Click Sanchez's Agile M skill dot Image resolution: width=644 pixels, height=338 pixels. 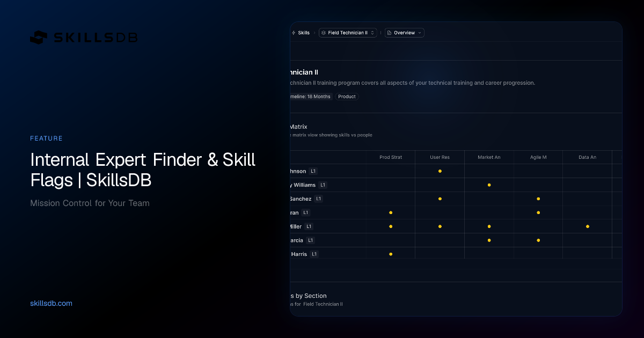[x=538, y=199]
